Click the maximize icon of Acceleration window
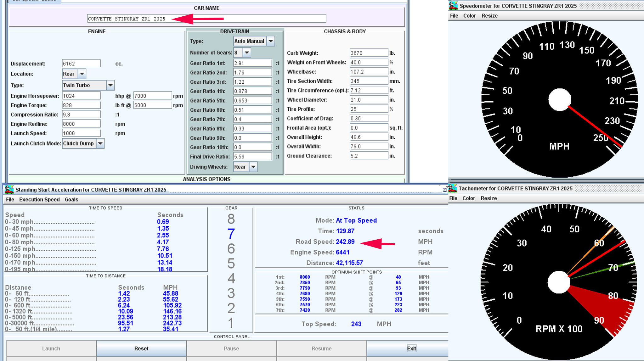 coord(445,190)
